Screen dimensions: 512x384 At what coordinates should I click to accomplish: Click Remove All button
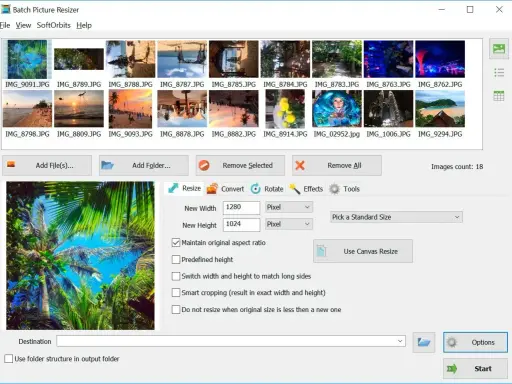337,165
